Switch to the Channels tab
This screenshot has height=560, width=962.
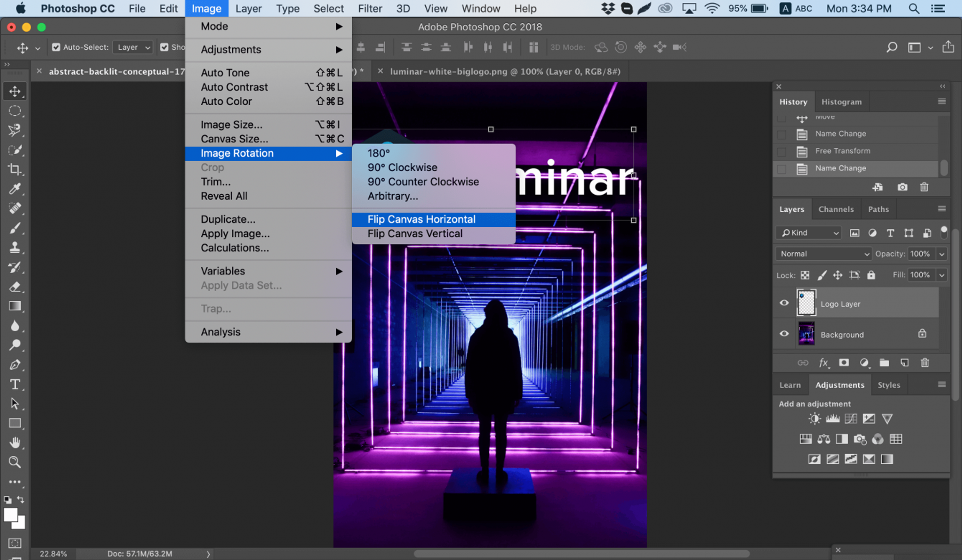coord(837,209)
